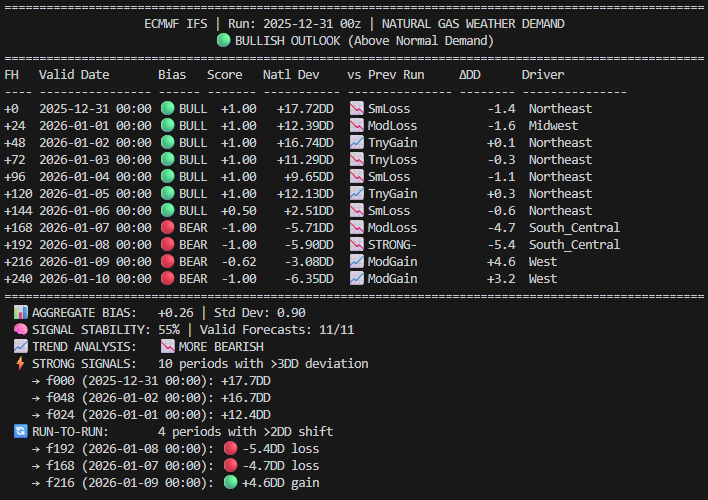This screenshot has height=500, width=708.
Task: Click the Valid Date column header
Action: [74, 75]
